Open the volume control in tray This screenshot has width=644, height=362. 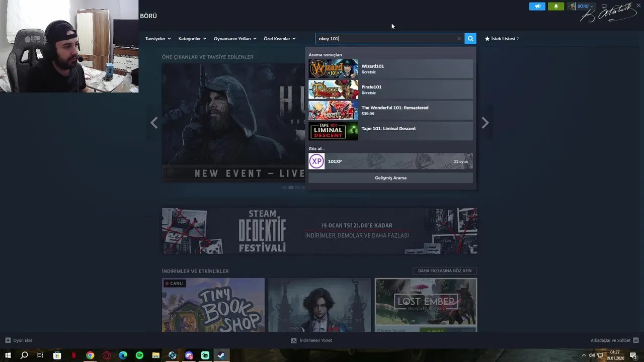[x=592, y=355]
